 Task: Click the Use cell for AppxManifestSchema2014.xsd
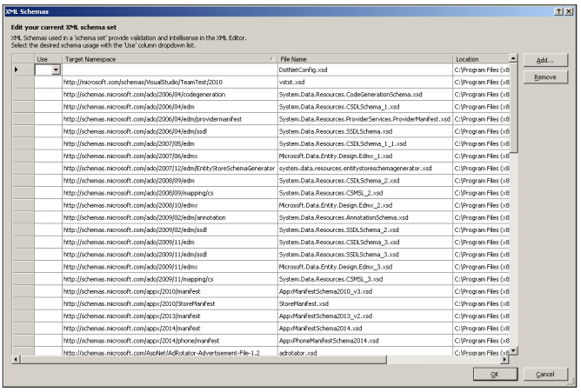(48, 329)
